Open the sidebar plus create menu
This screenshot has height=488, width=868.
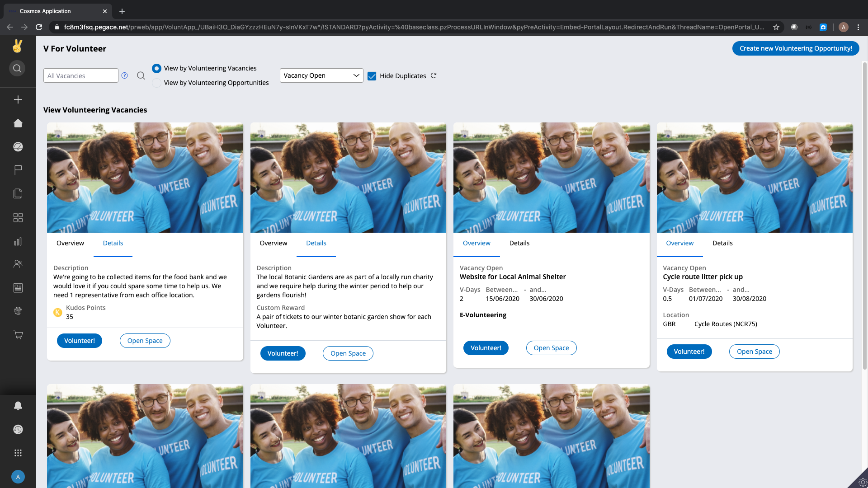tap(18, 99)
